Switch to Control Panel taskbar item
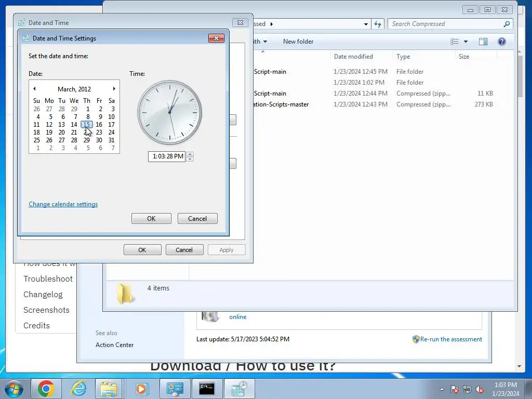Screen dimensions: 532x399 coord(175,389)
